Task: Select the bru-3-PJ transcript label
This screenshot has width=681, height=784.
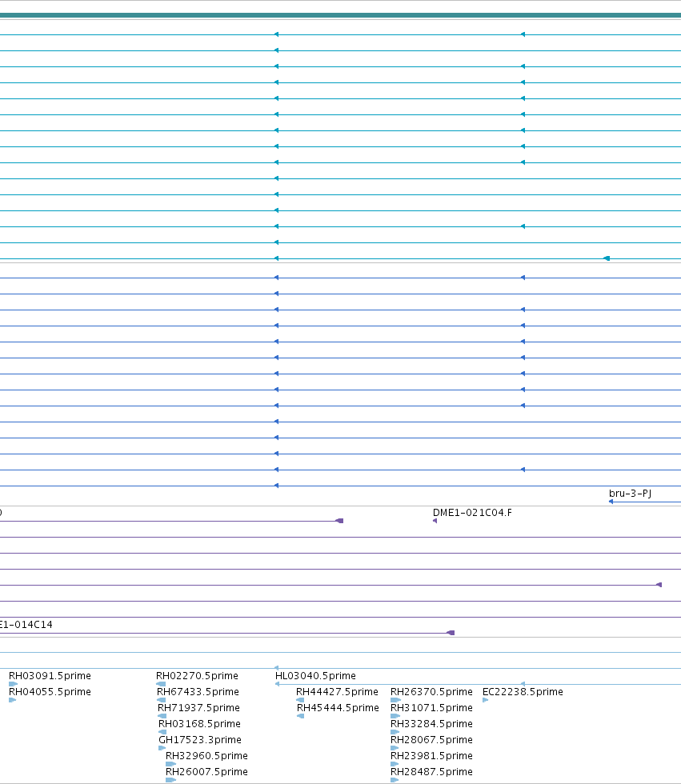Action: click(630, 494)
